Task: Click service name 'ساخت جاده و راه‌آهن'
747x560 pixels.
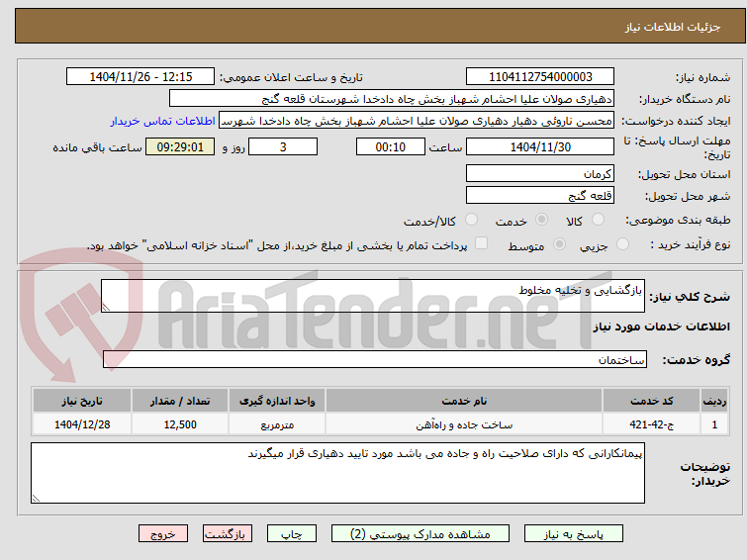Action: point(464,424)
